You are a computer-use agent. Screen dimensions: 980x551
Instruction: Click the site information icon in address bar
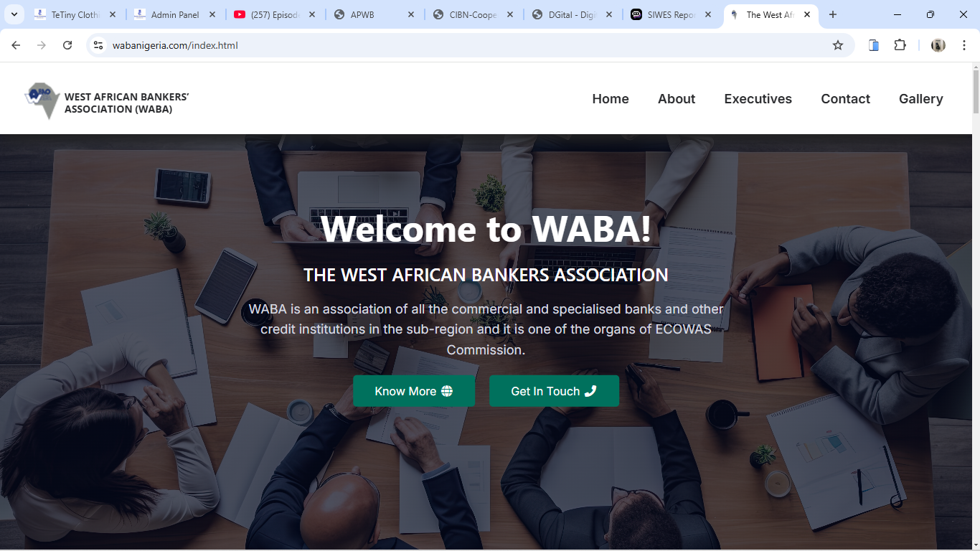(x=98, y=45)
